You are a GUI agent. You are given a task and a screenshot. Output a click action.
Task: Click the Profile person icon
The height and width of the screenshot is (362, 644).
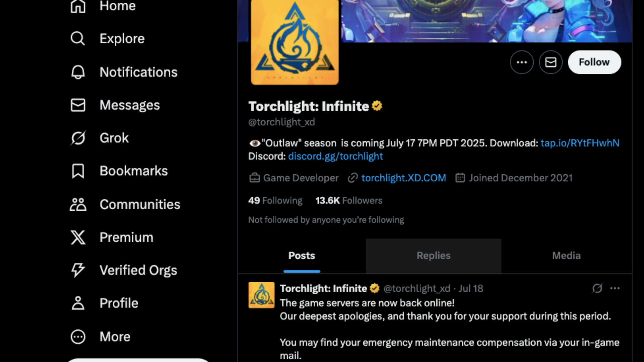click(78, 303)
